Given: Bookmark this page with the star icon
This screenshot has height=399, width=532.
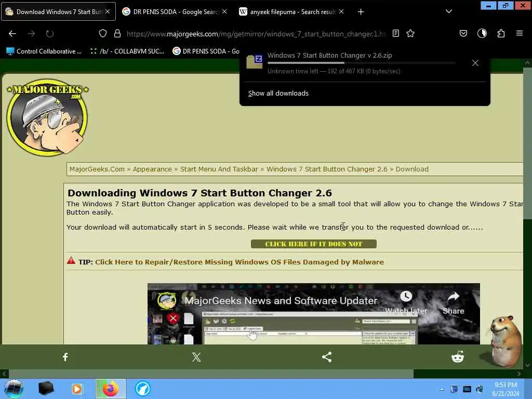Looking at the screenshot, I should 410,33.
